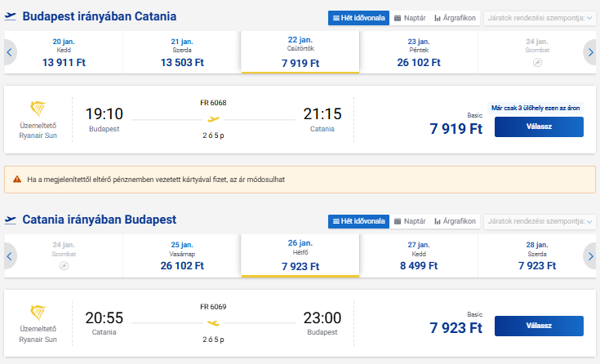Select outbound date 23 jan. Péntek
Image resolution: width=600 pixels, height=364 pixels.
click(x=418, y=52)
